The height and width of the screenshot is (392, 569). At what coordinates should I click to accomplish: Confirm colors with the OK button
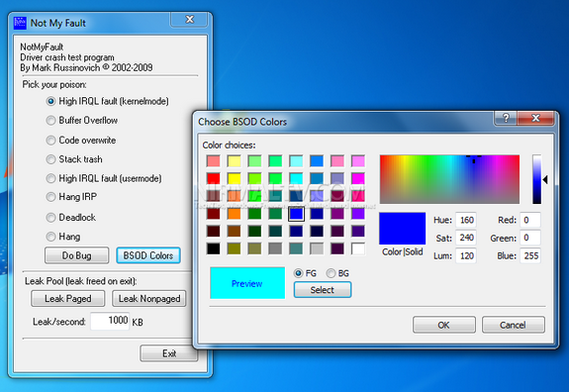(443, 325)
